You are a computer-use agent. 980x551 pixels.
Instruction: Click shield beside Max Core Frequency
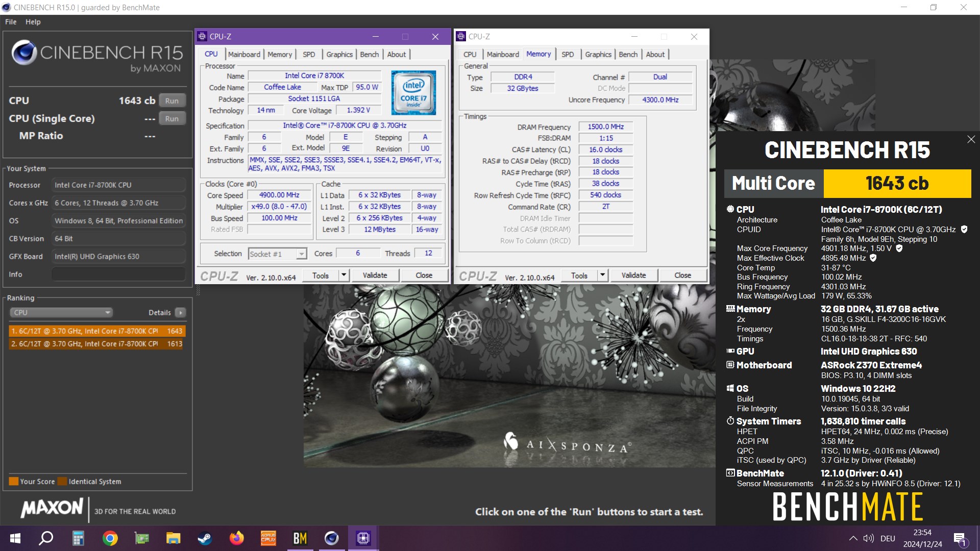pyautogui.click(x=899, y=248)
